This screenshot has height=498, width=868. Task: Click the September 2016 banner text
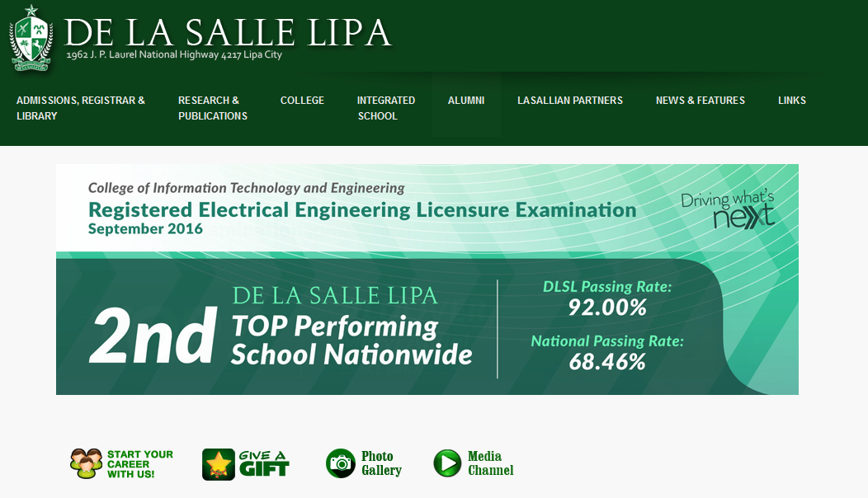145,229
